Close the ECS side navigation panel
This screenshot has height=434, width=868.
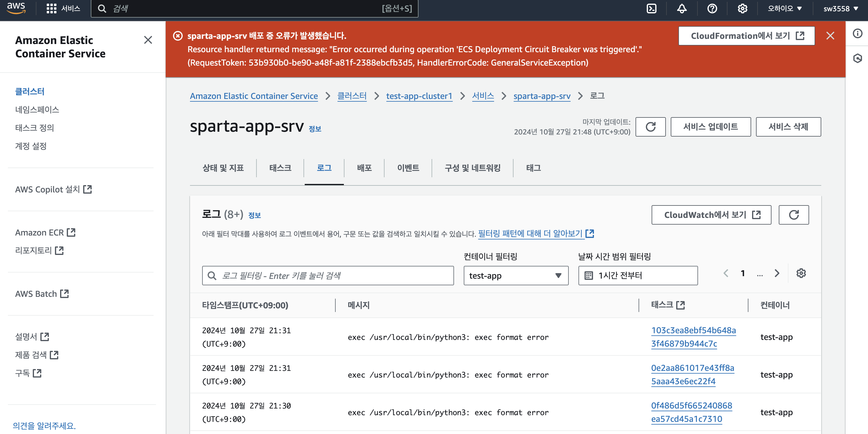pos(148,40)
